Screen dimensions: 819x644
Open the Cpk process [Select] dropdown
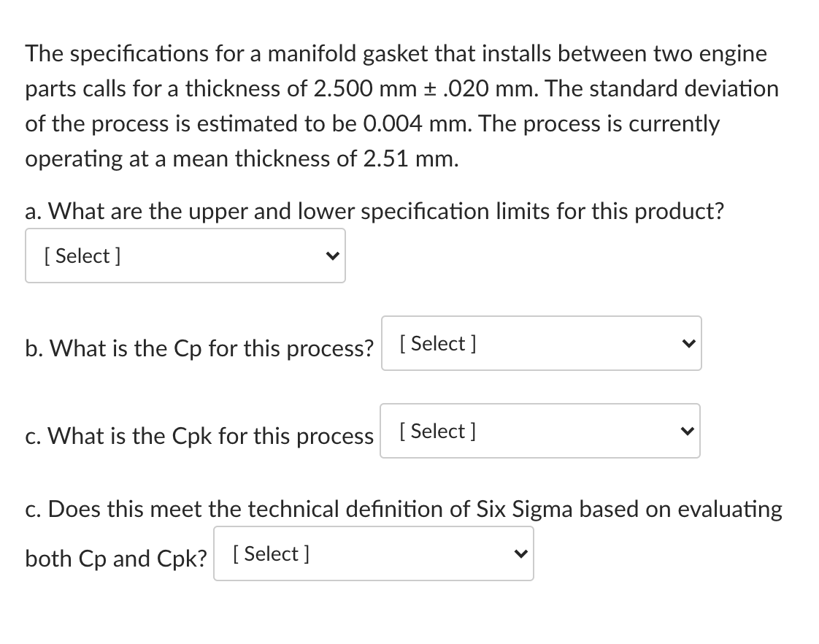coord(539,431)
